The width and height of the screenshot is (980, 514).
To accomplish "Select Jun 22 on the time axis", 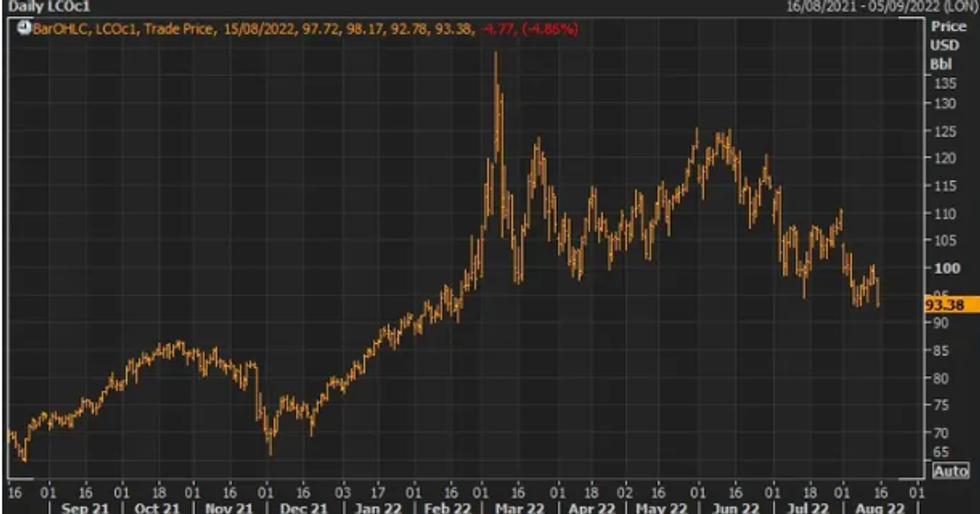I will coord(735,508).
